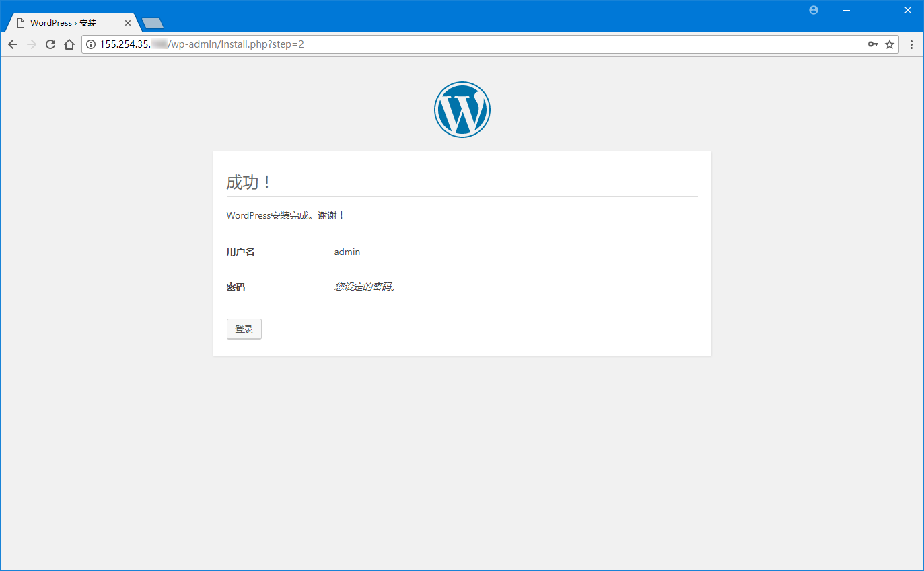
Task: Open a new browser tab
Action: coord(153,24)
